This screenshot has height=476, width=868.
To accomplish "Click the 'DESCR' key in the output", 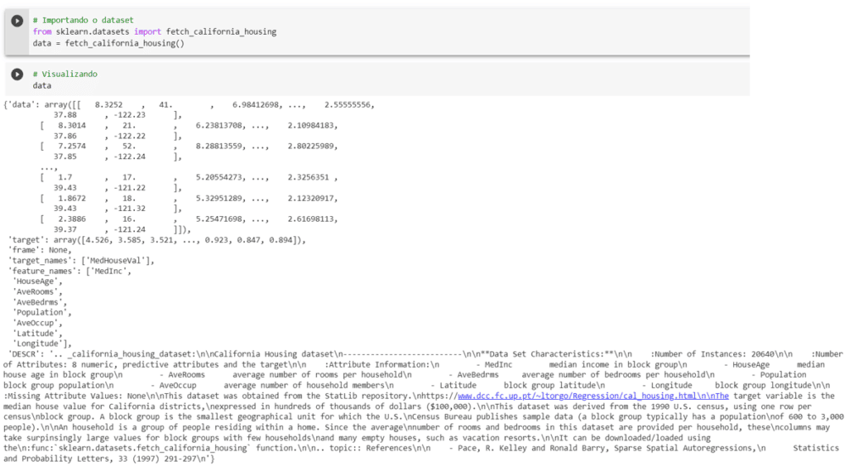I will click(x=24, y=354).
